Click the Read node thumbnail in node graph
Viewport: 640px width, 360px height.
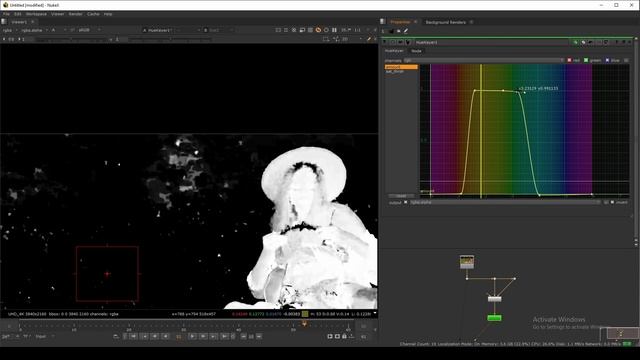[x=467, y=262]
